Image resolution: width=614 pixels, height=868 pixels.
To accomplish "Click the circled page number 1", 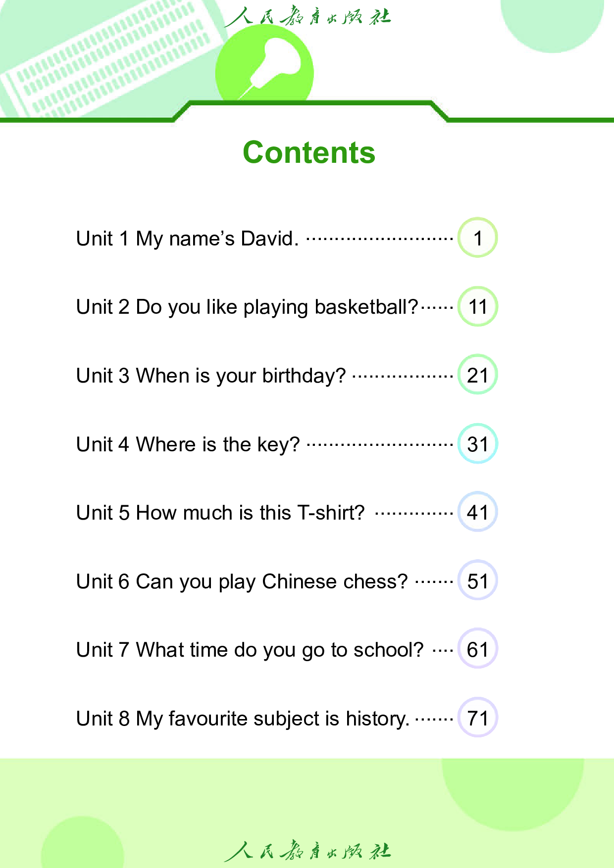I will pos(477,238).
